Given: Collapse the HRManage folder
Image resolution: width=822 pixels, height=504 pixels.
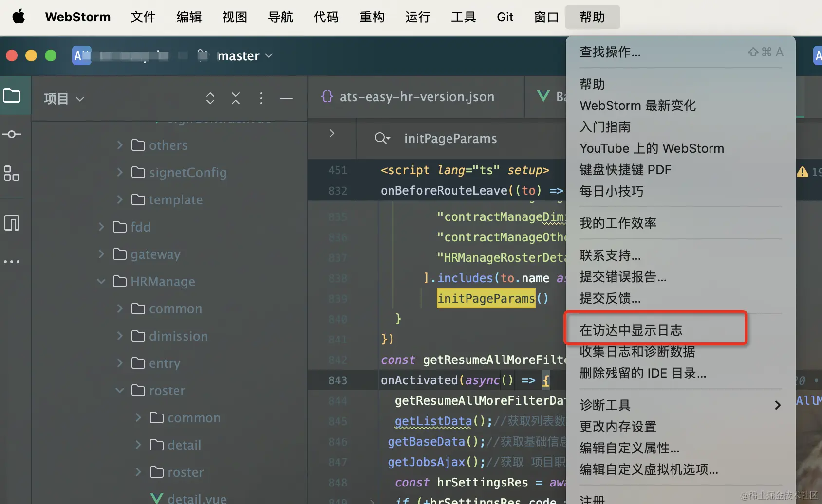Looking at the screenshot, I should (101, 281).
